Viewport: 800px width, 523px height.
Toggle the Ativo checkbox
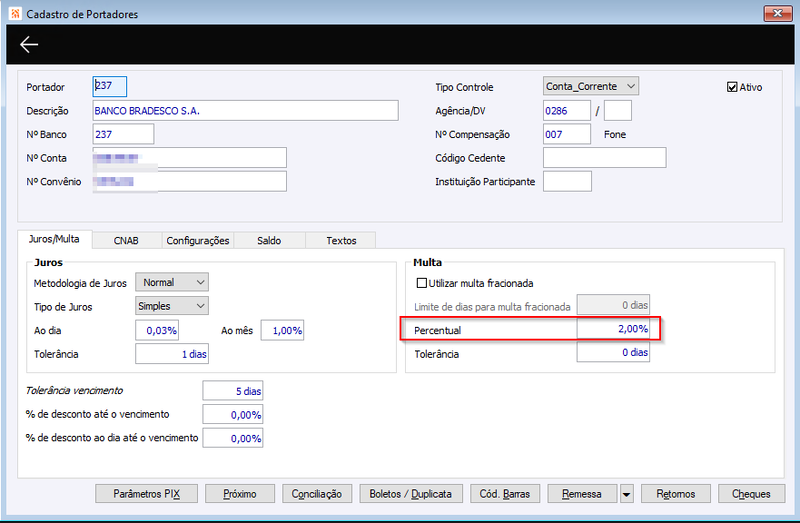click(x=732, y=87)
